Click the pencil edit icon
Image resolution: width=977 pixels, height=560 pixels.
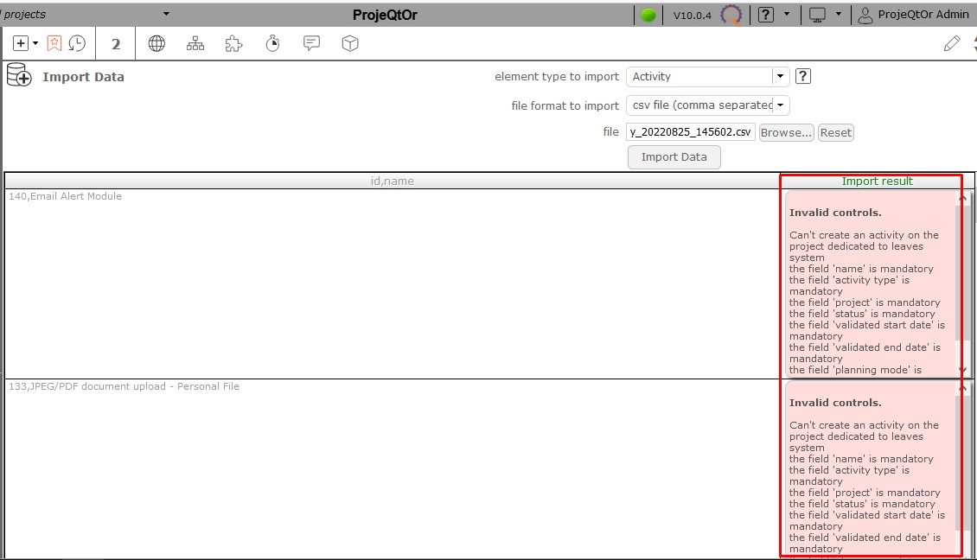[952, 43]
